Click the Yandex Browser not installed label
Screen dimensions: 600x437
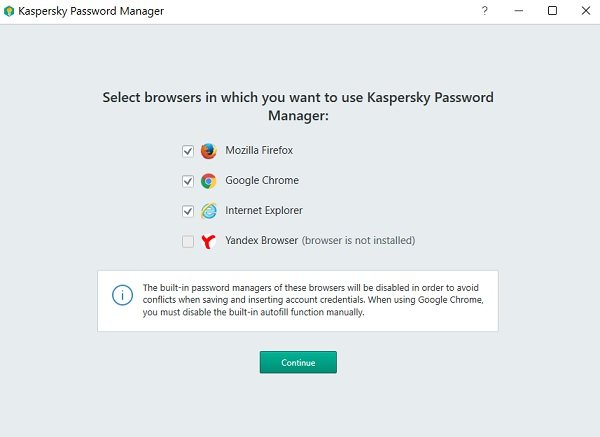tap(320, 241)
